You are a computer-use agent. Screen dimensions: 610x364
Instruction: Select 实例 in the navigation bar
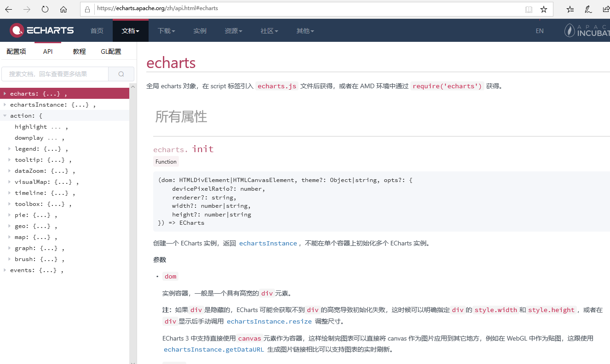point(200,31)
